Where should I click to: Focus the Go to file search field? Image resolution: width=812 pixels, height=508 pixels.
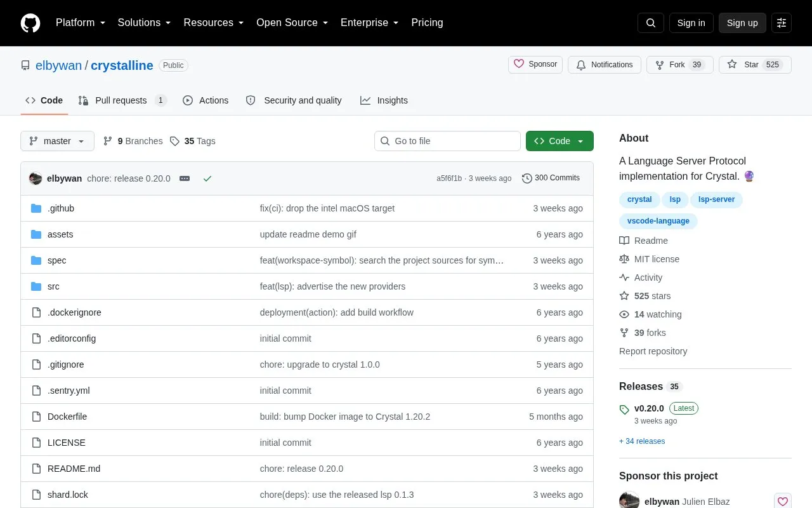pos(447,141)
